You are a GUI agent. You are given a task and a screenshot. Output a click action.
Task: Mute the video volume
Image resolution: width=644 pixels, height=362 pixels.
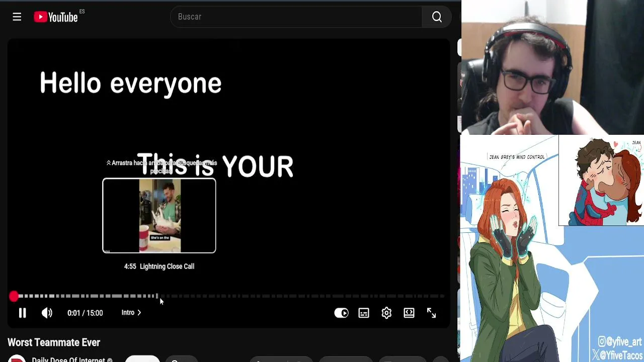coord(47,313)
